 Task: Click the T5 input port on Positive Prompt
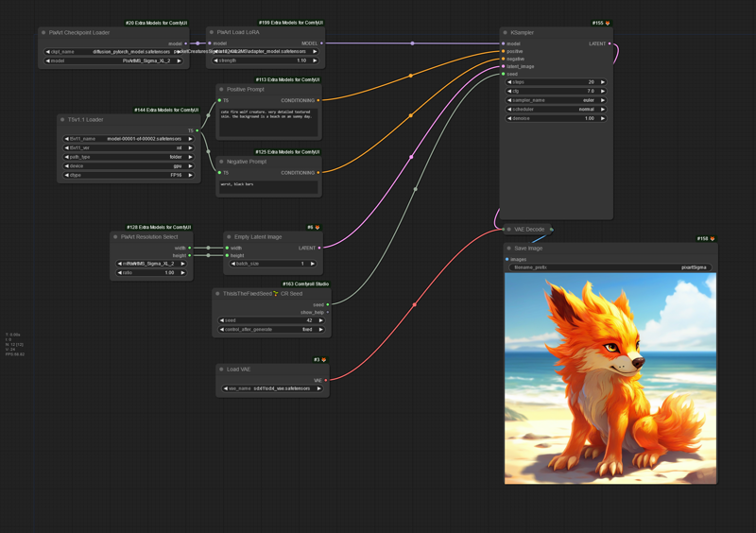(219, 100)
